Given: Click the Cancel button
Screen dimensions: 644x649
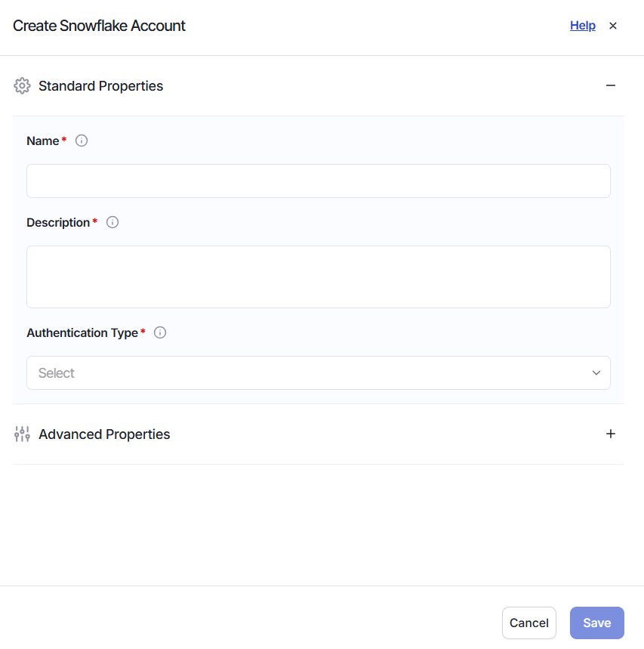Looking at the screenshot, I should coord(529,623).
